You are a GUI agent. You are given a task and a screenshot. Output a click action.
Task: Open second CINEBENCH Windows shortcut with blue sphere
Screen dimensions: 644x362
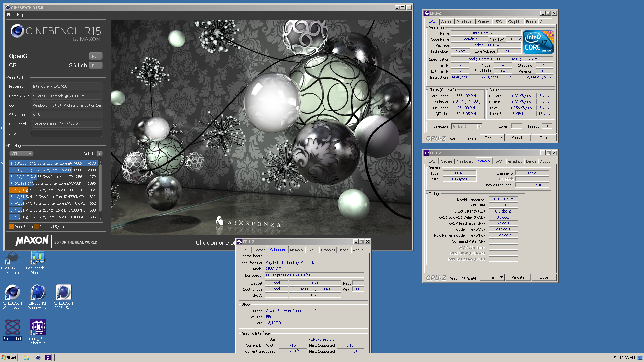click(38, 297)
